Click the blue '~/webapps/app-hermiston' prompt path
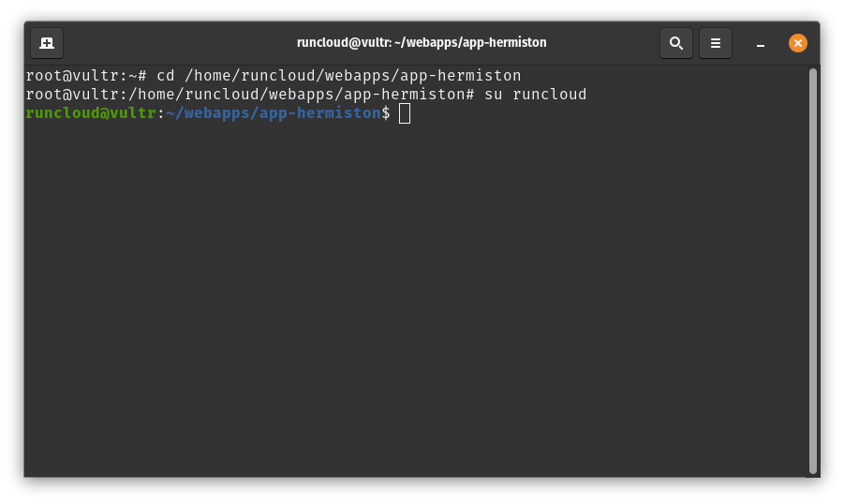This screenshot has height=504, width=844. 273,113
